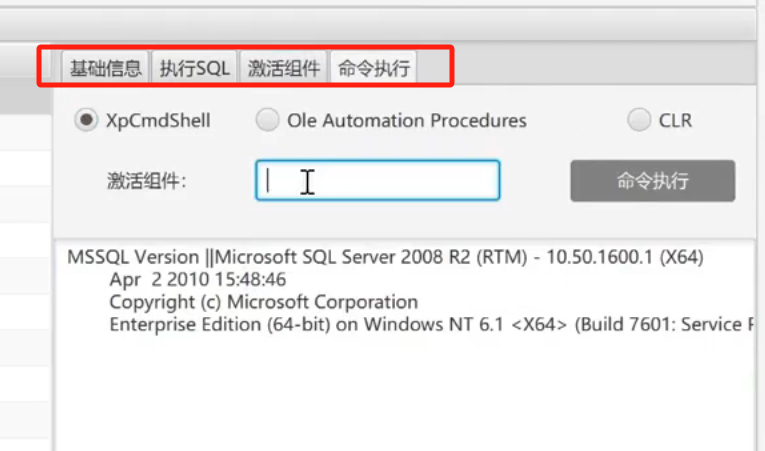Go to the 激活组件 tab
This screenshot has height=451, width=765.
point(283,67)
